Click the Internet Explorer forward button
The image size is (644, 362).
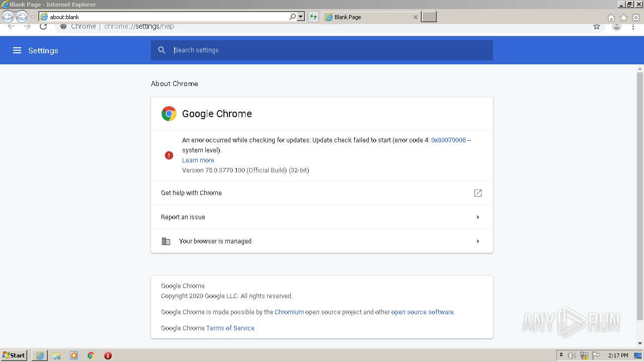[x=22, y=17]
